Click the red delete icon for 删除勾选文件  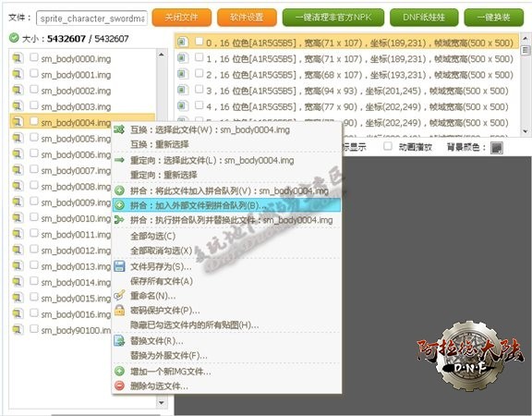point(119,385)
